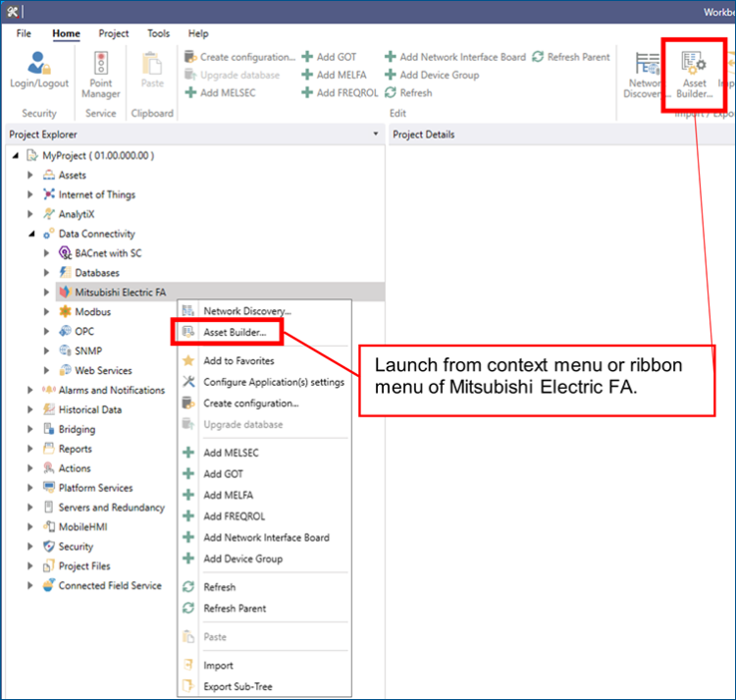Select the Modbus tree item
Screen dimensions: 736x700
tap(93, 312)
